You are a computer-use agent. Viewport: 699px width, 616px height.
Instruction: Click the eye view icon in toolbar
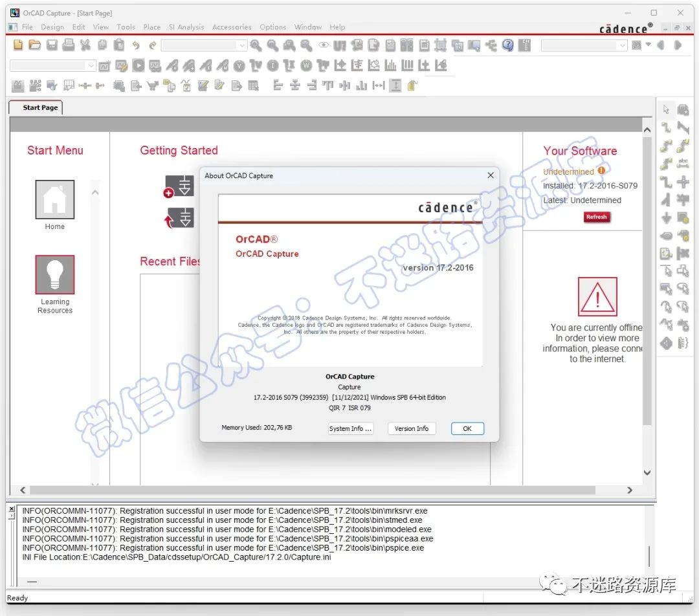point(324,45)
